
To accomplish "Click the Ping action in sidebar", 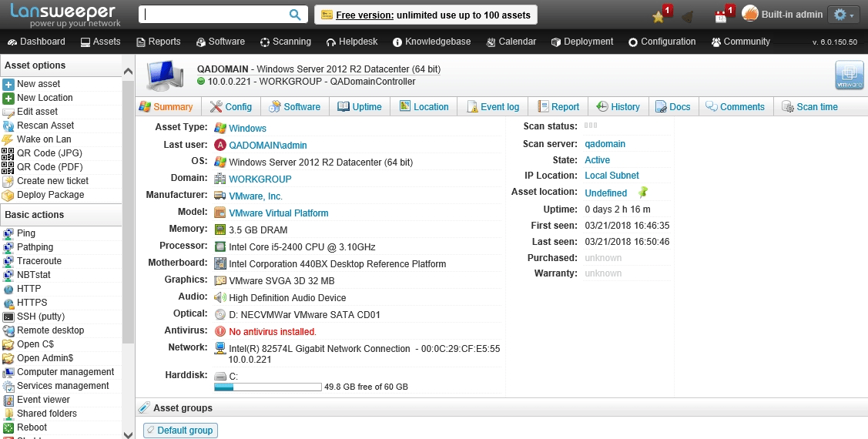I will tap(26, 233).
